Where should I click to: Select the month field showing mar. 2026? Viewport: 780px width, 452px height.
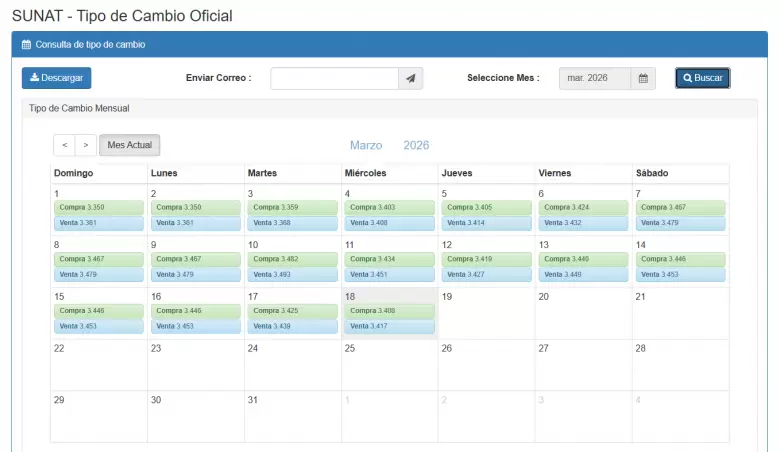click(x=594, y=78)
